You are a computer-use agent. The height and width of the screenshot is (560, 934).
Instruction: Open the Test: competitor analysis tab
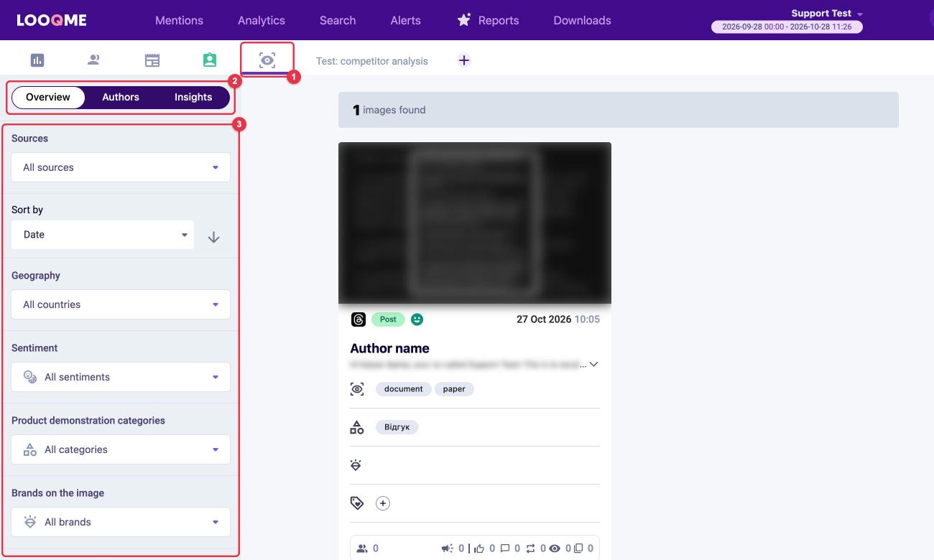[372, 61]
